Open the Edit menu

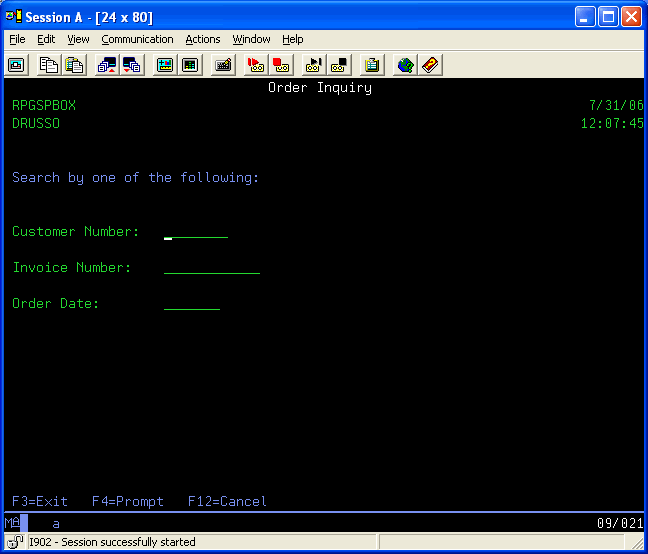(x=46, y=39)
